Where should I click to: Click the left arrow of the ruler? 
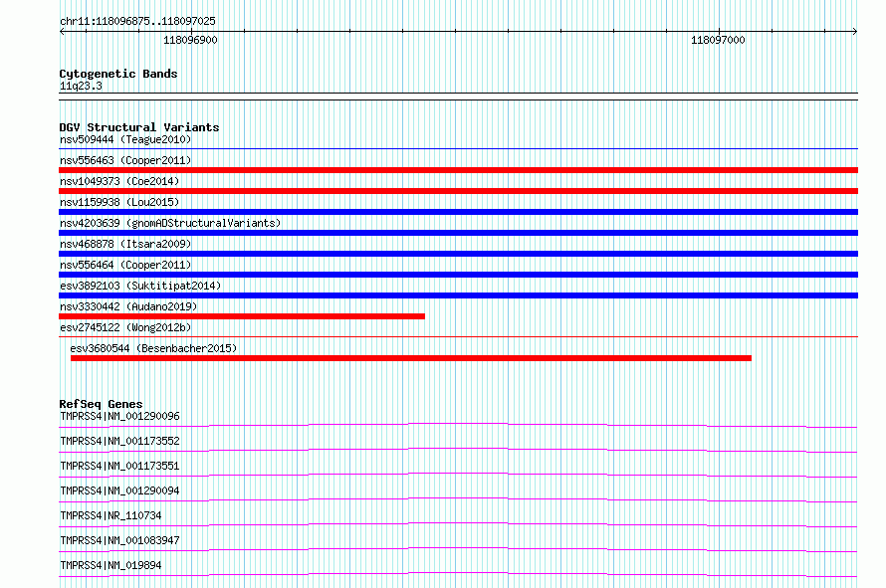[62, 31]
